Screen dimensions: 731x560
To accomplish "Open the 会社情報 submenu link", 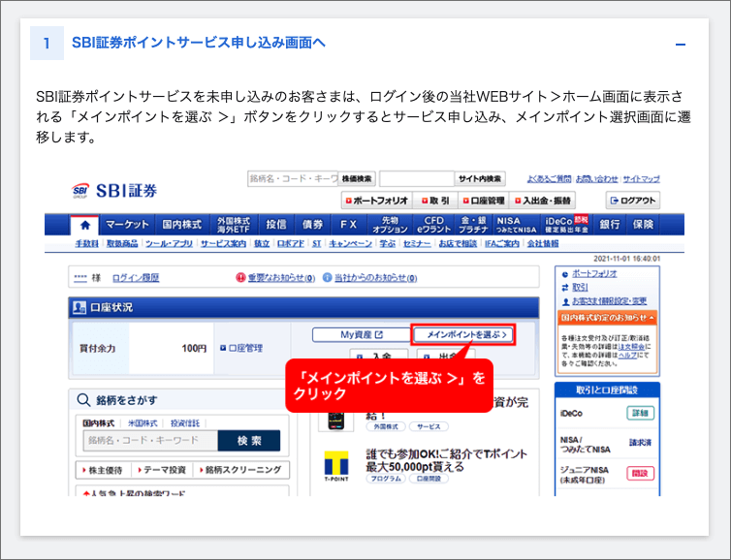I will coord(543,243).
